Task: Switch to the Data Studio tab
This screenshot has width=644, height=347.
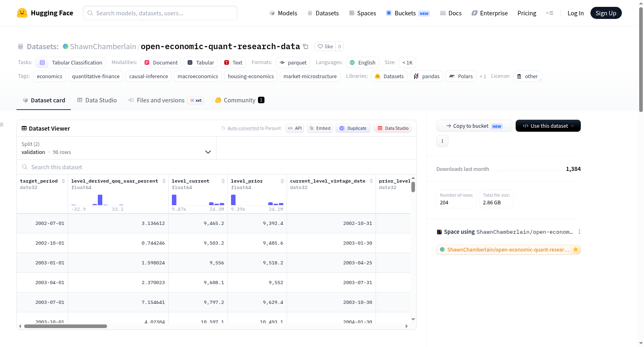Action: pos(97,100)
